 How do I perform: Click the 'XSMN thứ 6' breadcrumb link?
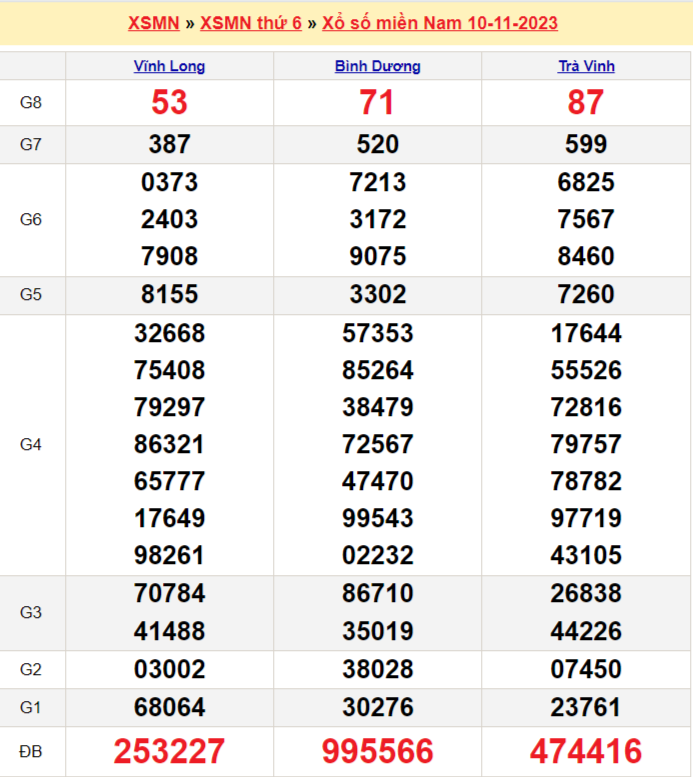[250, 23]
